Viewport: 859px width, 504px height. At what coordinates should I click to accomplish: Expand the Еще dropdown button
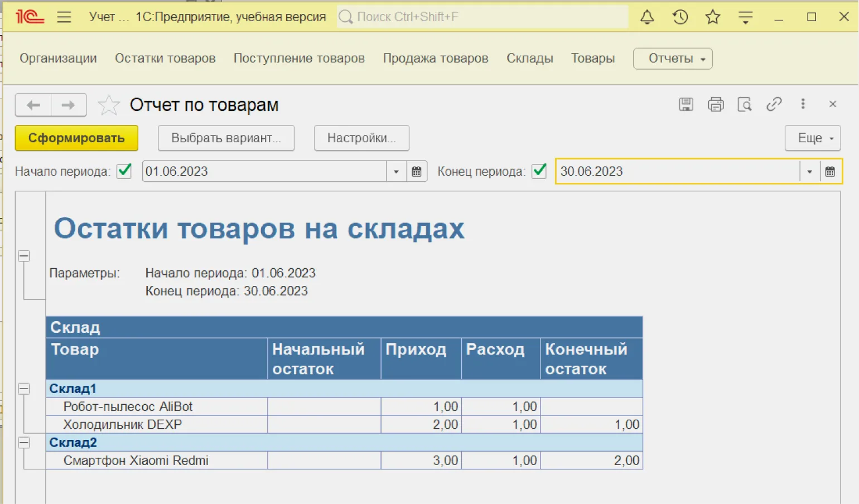[x=812, y=138]
